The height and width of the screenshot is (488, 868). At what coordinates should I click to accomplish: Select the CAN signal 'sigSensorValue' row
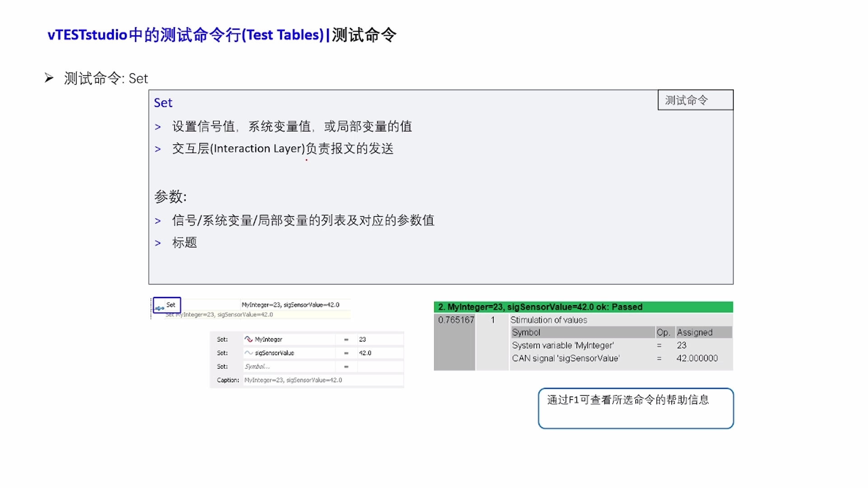point(565,358)
